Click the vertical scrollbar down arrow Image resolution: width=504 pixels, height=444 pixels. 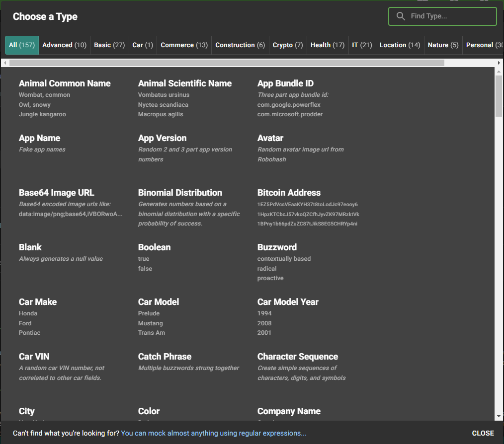point(499,416)
